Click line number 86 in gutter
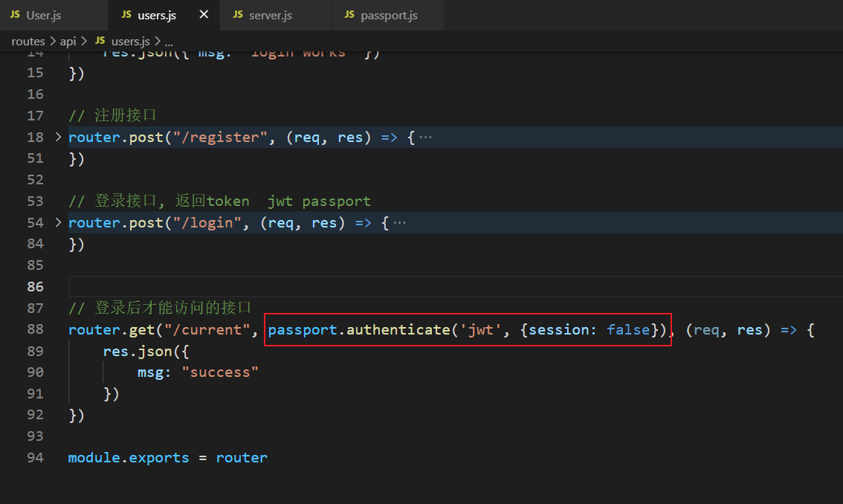 [x=35, y=287]
